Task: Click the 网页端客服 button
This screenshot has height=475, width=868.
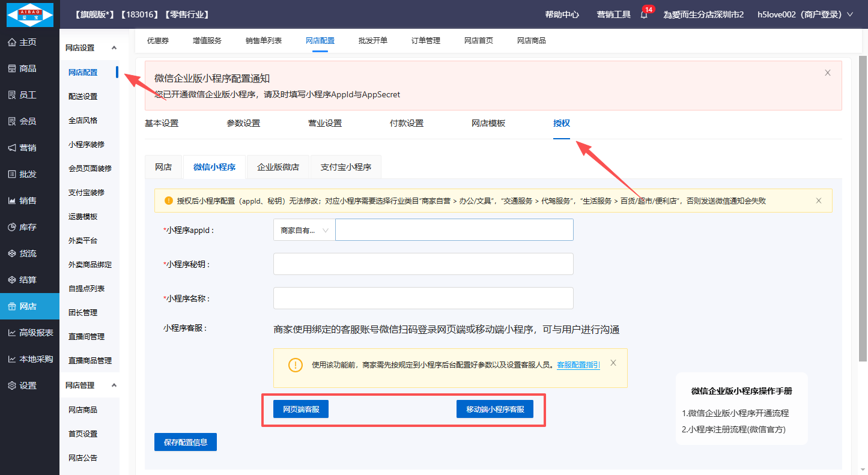Action: coord(300,409)
